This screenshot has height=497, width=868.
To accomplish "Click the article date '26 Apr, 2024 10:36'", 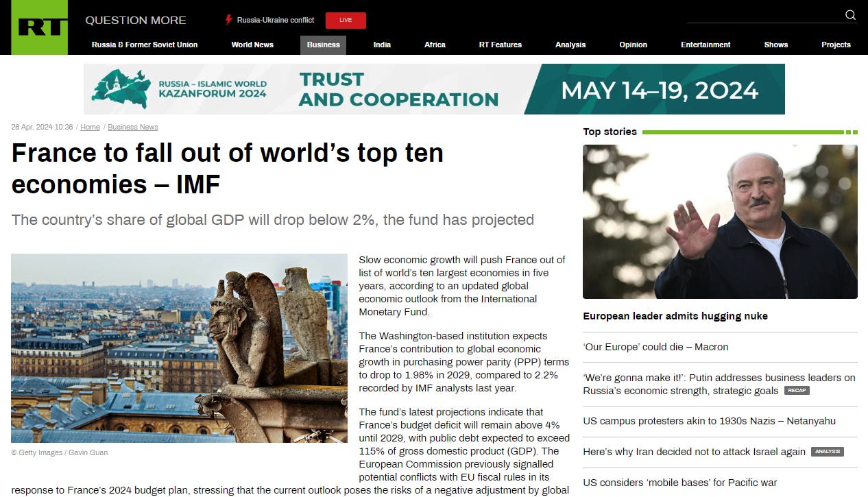I will pyautogui.click(x=42, y=127).
